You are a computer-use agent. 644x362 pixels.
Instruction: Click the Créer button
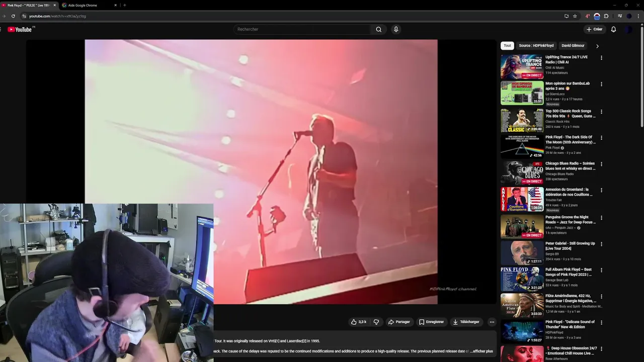[594, 29]
